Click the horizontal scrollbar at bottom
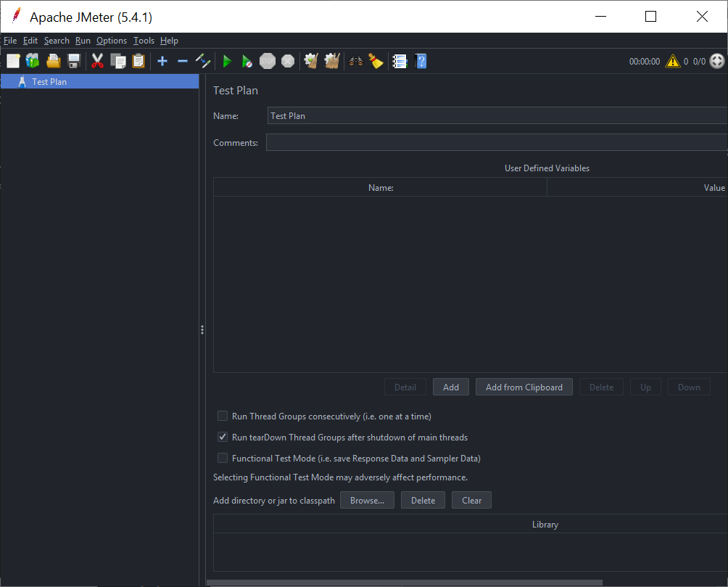Screen dimensions: 728x587 [405, 583]
